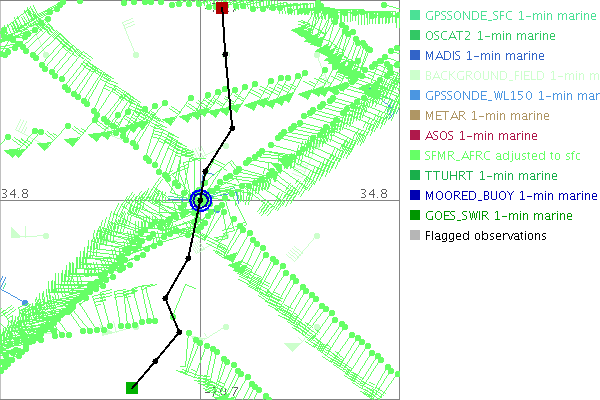Screen dimensions: 600x400
Task: Select the BACKGROUND_FIELD faded legend entry
Action: point(510,75)
